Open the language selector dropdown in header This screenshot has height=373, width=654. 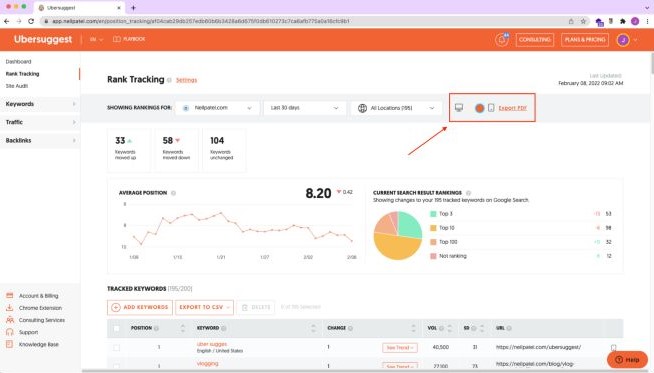[x=96, y=39]
